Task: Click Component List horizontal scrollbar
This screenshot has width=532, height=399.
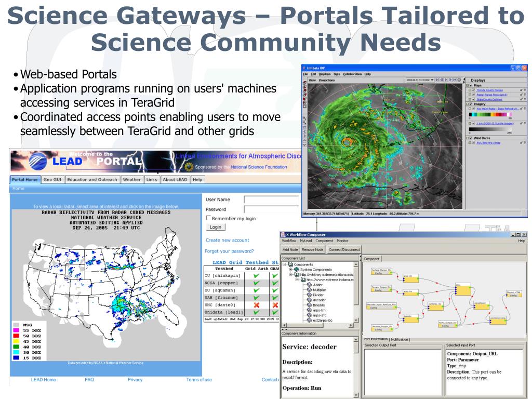Action: [317, 325]
